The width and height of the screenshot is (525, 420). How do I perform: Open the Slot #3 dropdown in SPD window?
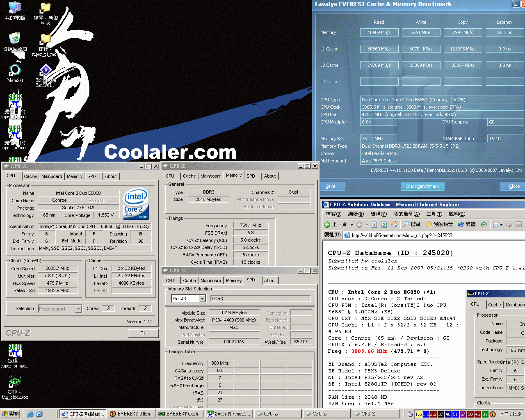point(202,299)
